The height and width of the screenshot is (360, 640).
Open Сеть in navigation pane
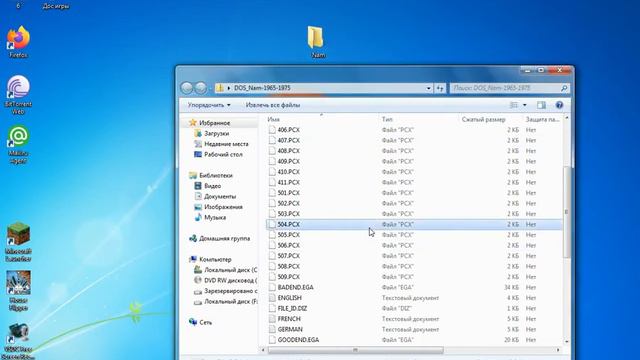point(205,322)
